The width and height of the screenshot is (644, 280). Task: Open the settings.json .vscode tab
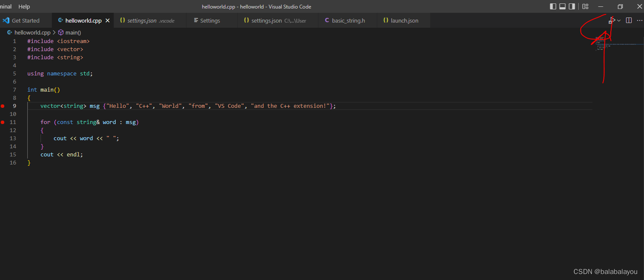click(151, 20)
